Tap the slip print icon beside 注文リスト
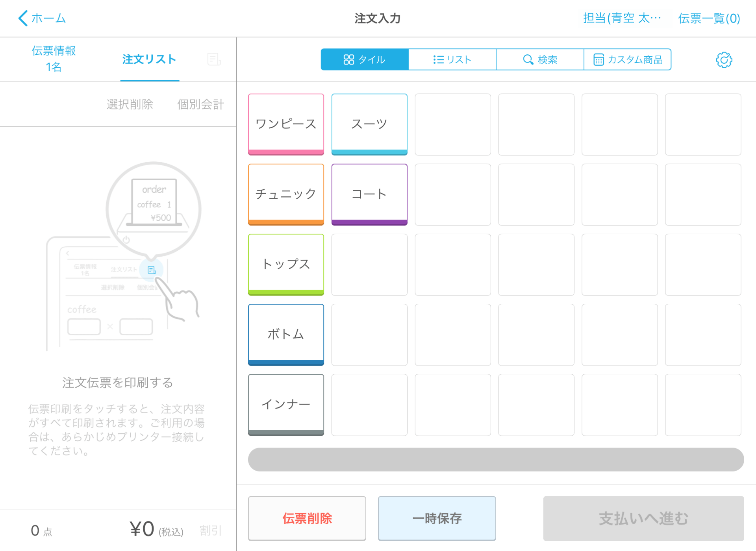Viewport: 756px width, 551px height. point(214,59)
